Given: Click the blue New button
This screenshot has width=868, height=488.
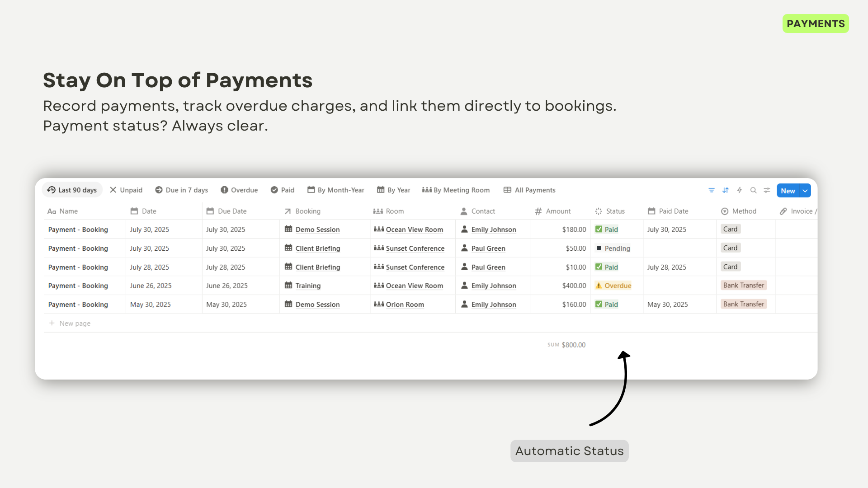Looking at the screenshot, I should (x=788, y=191).
